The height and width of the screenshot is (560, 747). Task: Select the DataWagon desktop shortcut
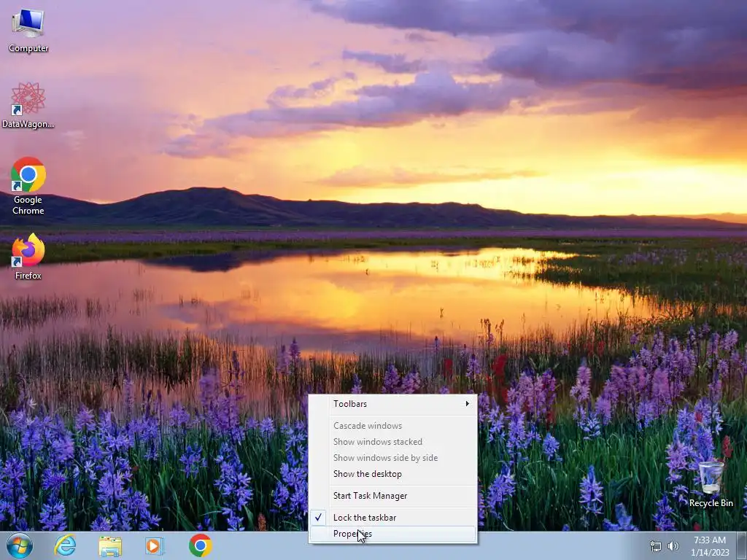[x=28, y=105]
